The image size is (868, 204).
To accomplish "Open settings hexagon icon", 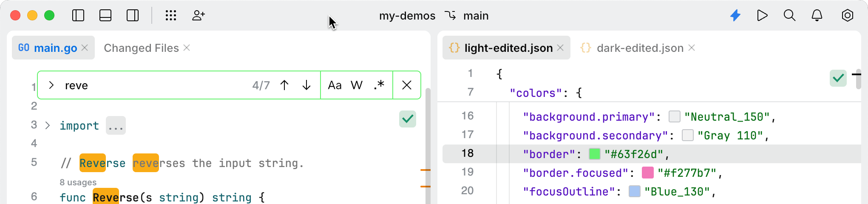I will [x=847, y=16].
